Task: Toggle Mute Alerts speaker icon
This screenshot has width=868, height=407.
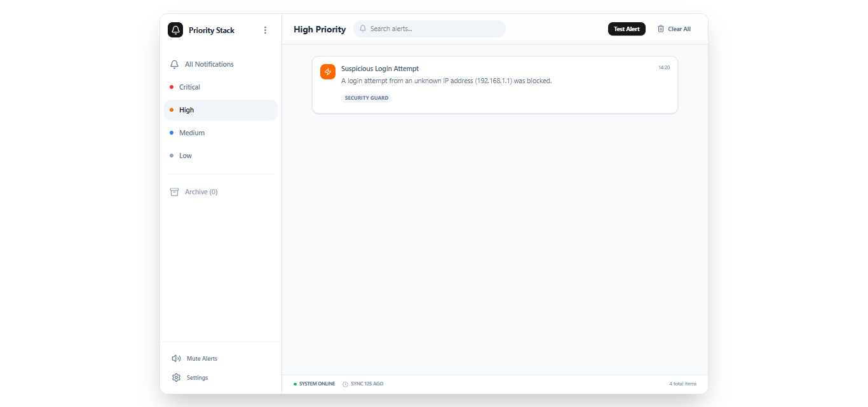Action: click(x=176, y=359)
